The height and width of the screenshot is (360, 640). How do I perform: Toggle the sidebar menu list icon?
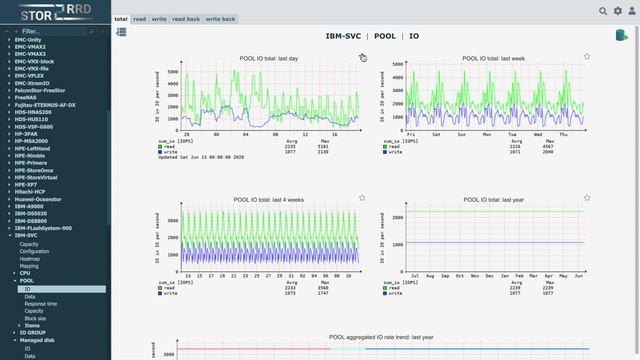point(121,32)
